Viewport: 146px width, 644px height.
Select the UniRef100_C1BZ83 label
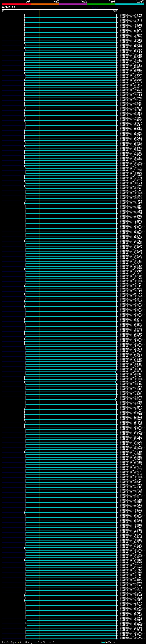coord(131,389)
